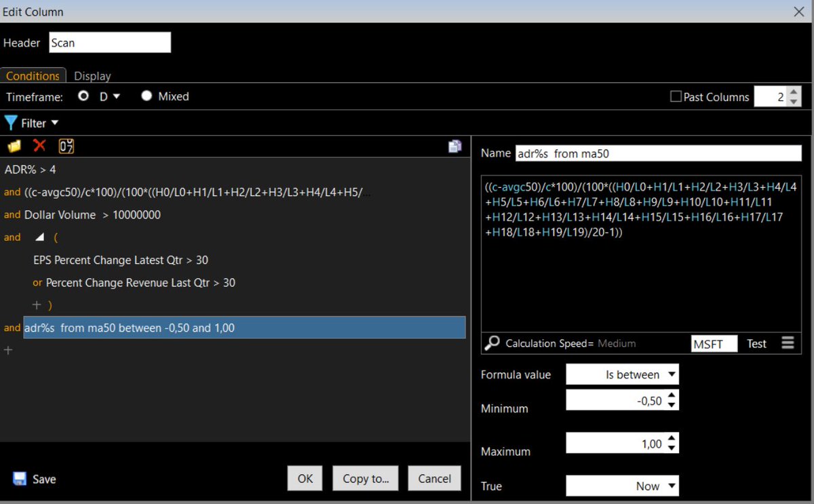Open the Filter dropdown arrow
This screenshot has height=504, width=814.
[x=55, y=123]
